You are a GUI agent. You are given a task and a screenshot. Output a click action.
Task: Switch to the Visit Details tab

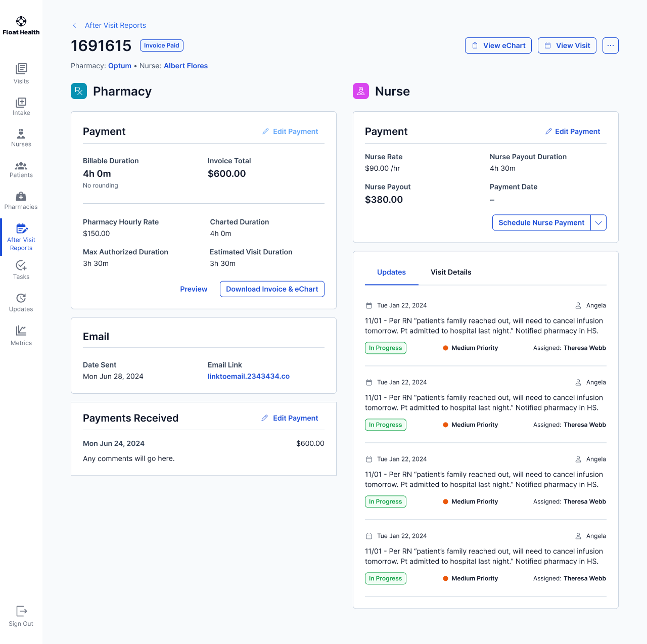coord(451,272)
